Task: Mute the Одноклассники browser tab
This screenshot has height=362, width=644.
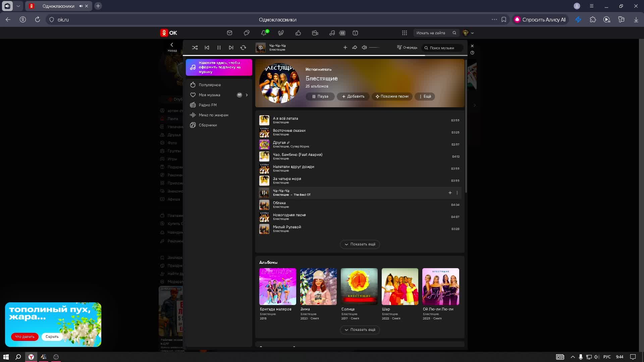Action: 81,6
